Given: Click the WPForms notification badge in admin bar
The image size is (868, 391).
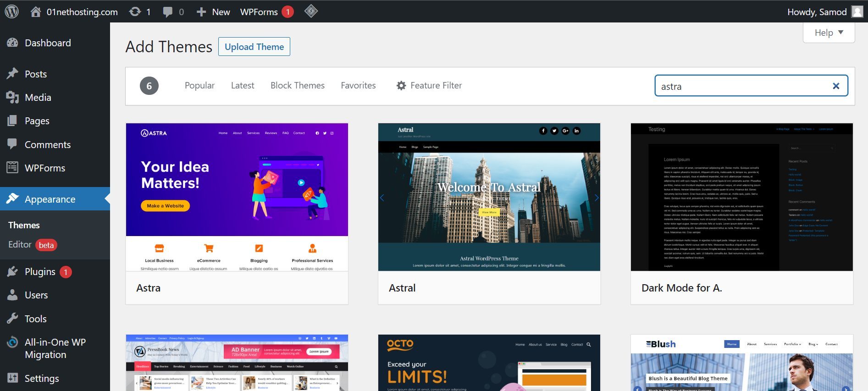Looking at the screenshot, I should (x=287, y=12).
